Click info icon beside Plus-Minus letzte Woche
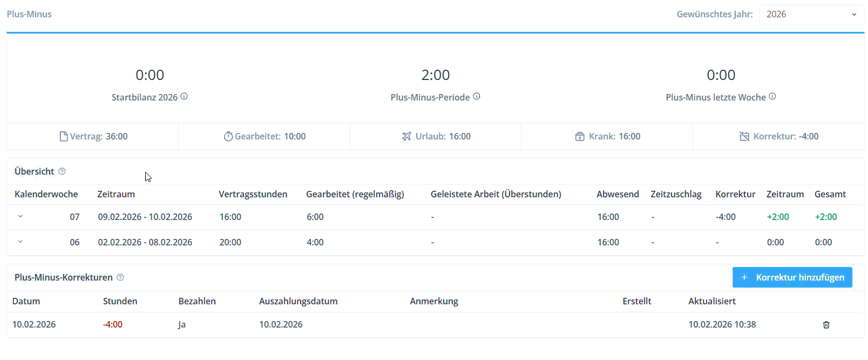 pos(772,97)
